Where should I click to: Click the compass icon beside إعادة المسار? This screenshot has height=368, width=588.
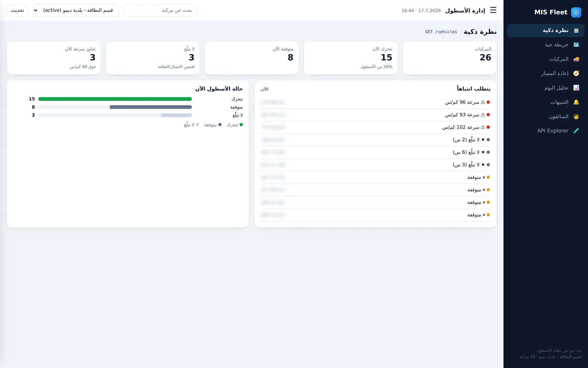576,74
